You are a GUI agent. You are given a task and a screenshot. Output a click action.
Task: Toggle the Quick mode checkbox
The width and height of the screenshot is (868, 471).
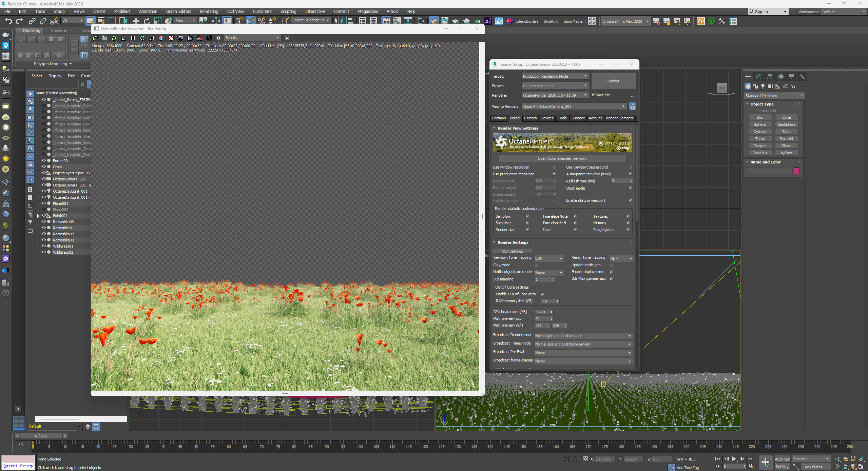pyautogui.click(x=630, y=188)
